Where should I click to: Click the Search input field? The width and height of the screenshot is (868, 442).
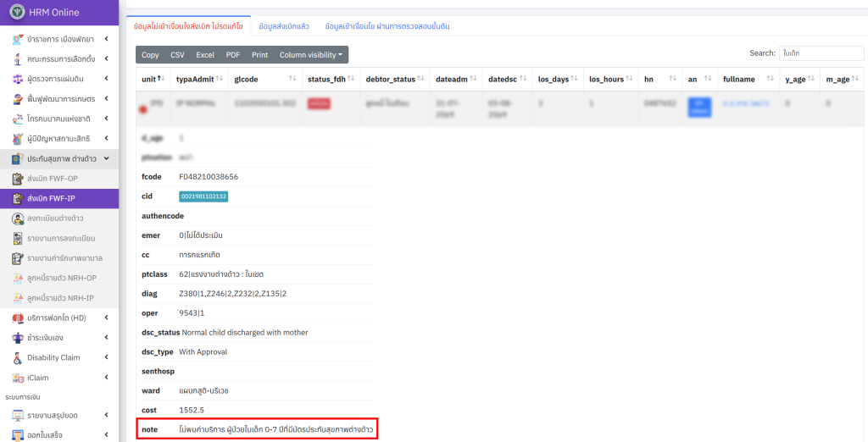(x=821, y=53)
